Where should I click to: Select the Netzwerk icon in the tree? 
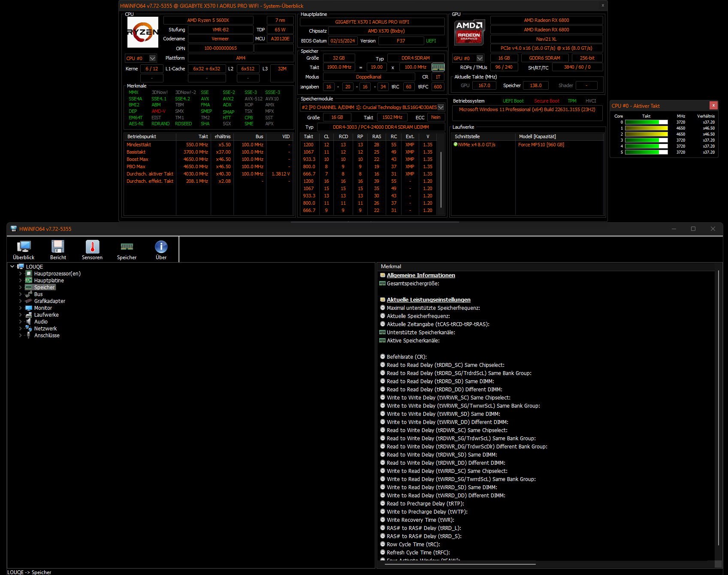click(x=29, y=328)
